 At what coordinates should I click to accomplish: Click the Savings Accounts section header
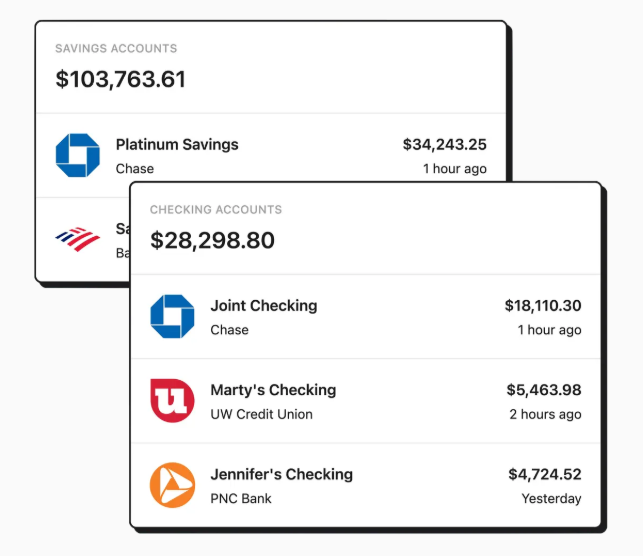[116, 48]
